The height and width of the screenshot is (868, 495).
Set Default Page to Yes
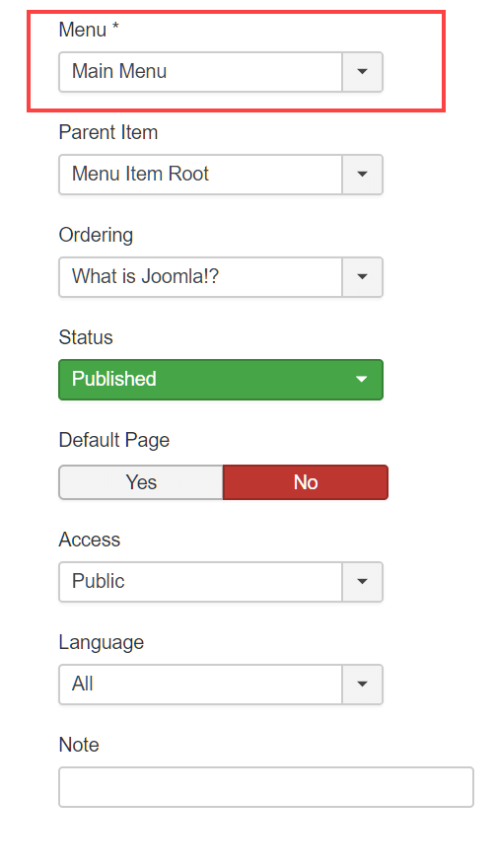point(141,482)
